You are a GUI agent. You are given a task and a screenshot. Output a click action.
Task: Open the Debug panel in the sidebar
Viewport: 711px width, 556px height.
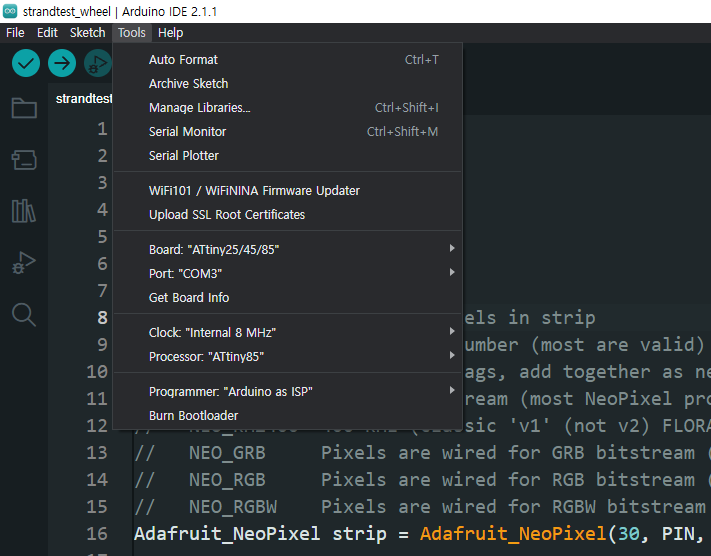[x=24, y=263]
